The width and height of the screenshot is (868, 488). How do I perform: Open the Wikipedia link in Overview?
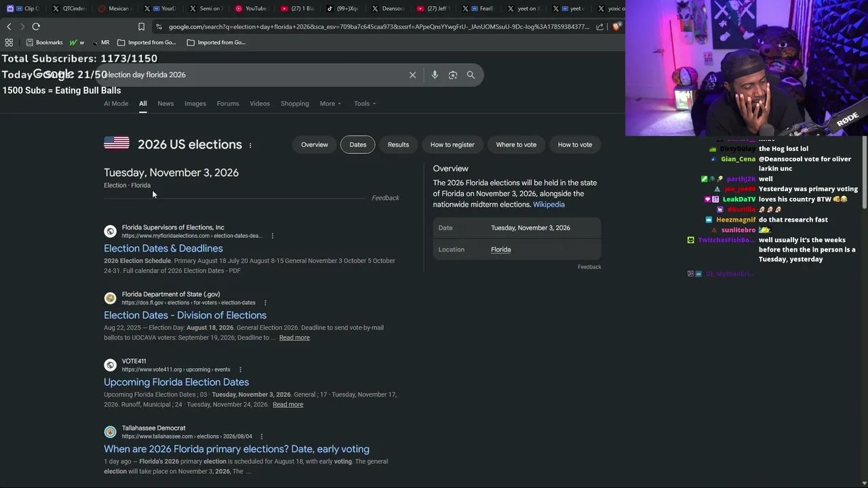(x=549, y=205)
